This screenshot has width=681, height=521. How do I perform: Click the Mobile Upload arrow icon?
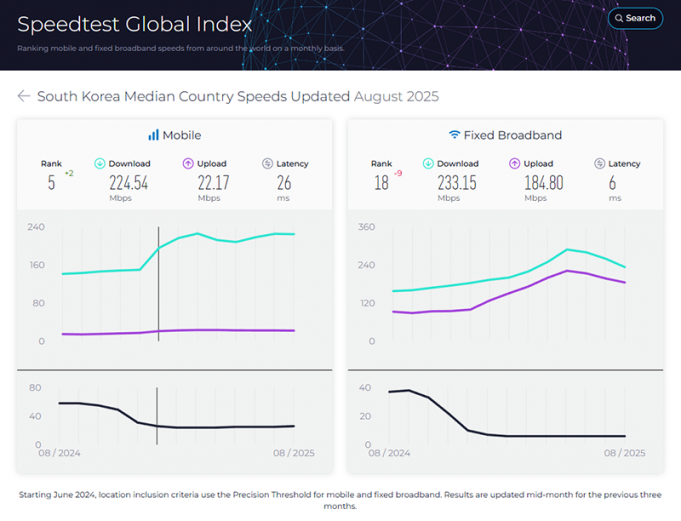[x=187, y=163]
